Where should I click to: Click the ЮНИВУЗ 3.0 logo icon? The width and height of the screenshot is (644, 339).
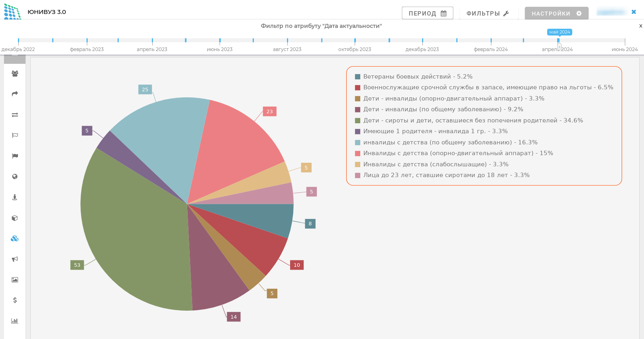pyautogui.click(x=12, y=12)
